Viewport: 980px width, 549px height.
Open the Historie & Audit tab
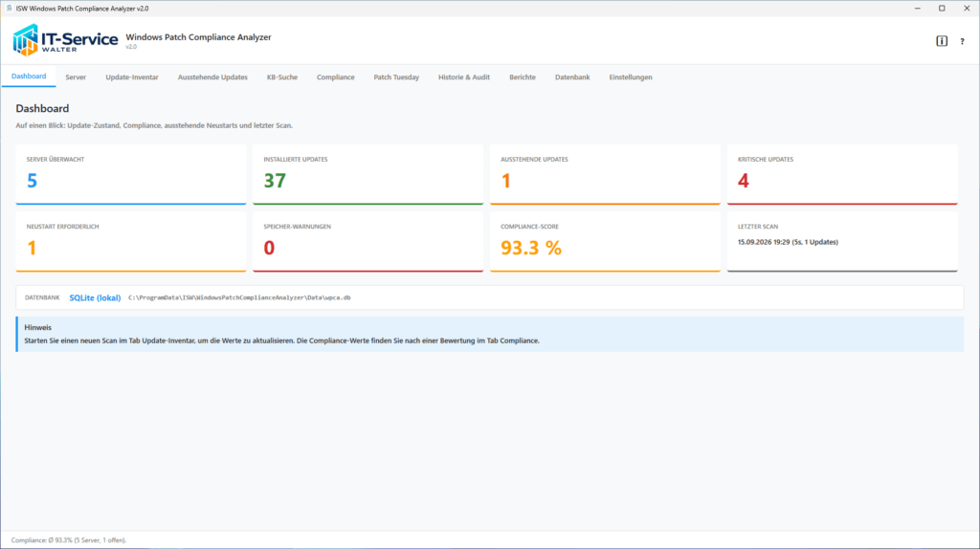(464, 77)
